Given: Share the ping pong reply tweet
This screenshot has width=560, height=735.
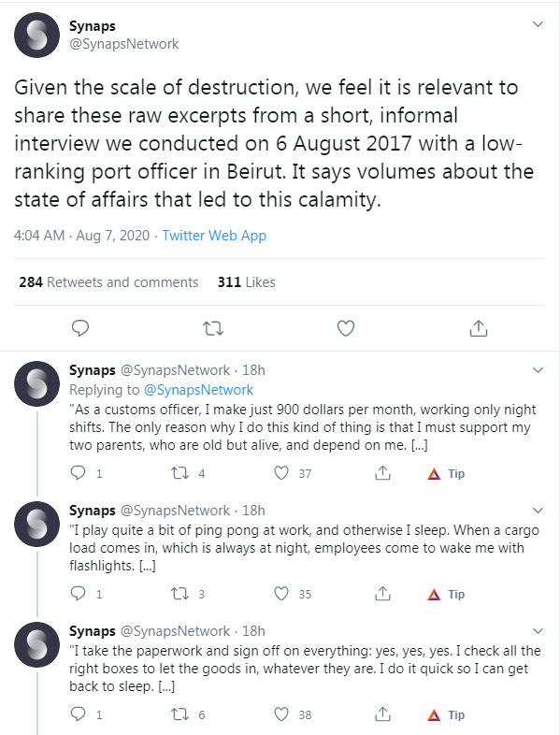Looking at the screenshot, I should 383,594.
